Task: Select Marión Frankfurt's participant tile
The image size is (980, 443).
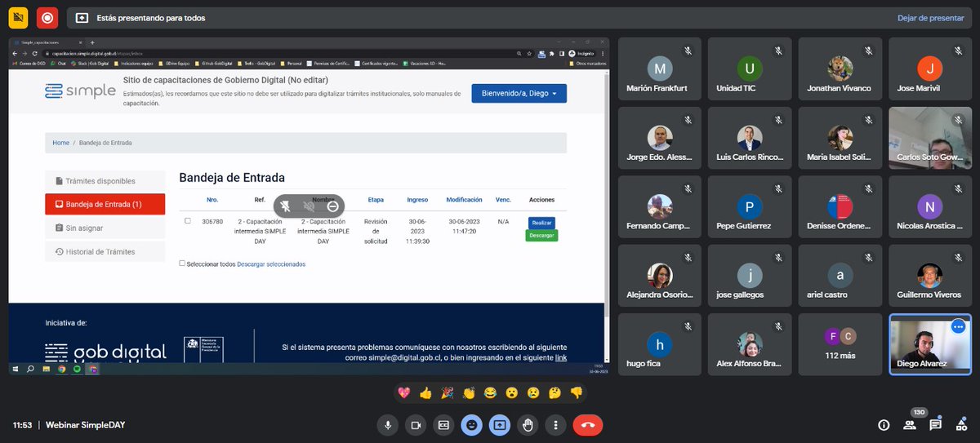Action: 660,69
